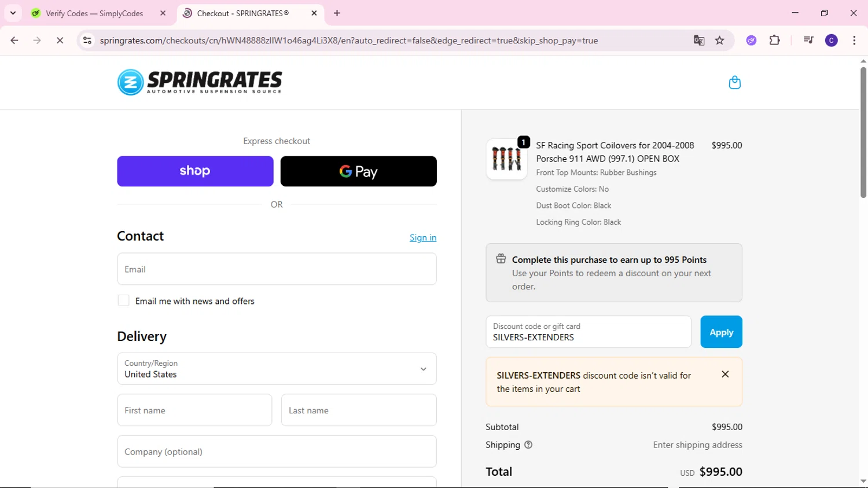Screen dimensions: 868x488
Task: Click the Enter shipping address text
Action: [698, 445]
